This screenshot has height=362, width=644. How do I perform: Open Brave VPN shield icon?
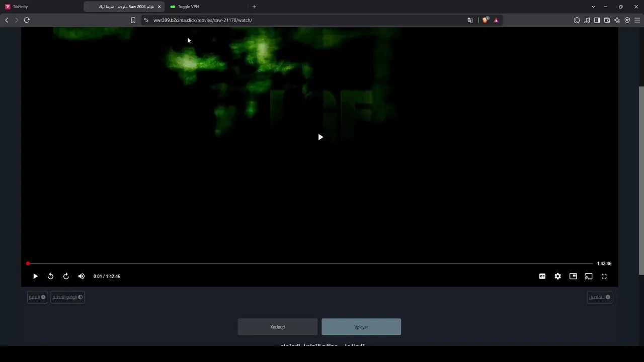click(627, 20)
